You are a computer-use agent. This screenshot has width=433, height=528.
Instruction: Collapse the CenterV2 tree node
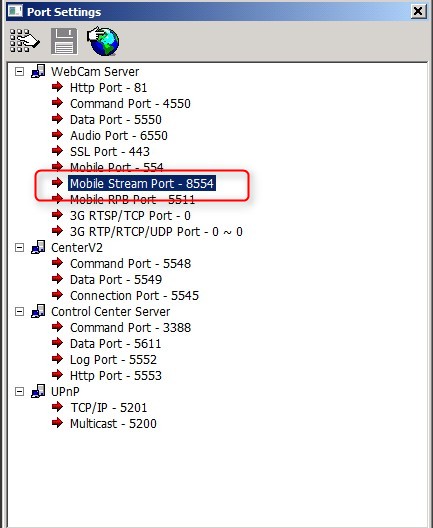pos(20,248)
